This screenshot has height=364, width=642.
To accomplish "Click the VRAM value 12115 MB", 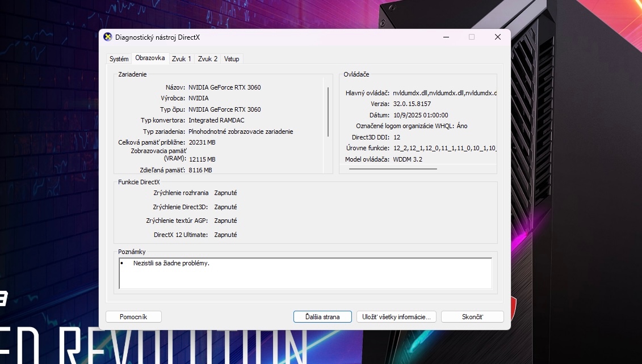I will 202,159.
